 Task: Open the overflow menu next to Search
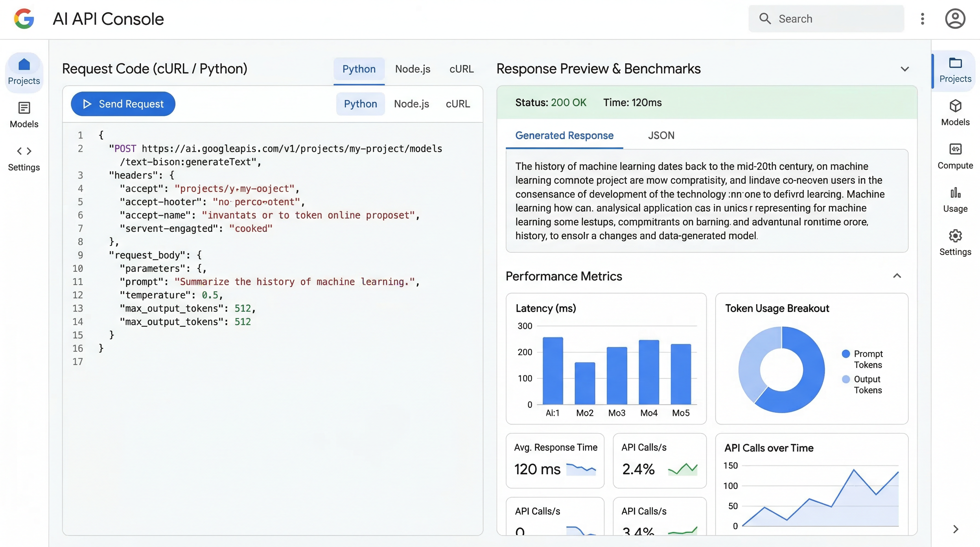click(922, 19)
